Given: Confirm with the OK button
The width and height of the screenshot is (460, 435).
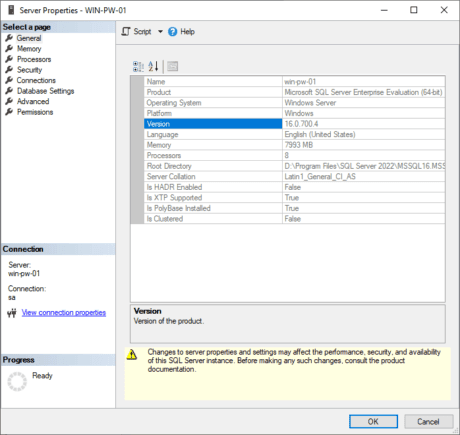Looking at the screenshot, I should (x=373, y=422).
